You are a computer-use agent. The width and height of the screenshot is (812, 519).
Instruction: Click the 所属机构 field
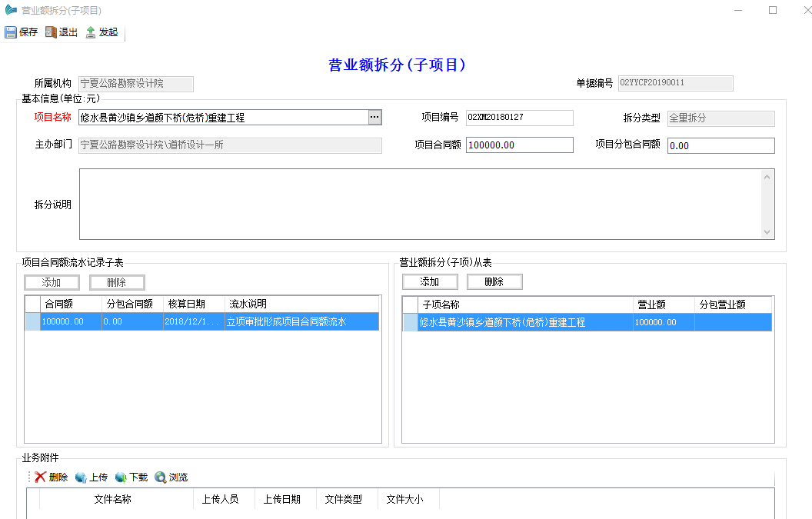tap(136, 84)
